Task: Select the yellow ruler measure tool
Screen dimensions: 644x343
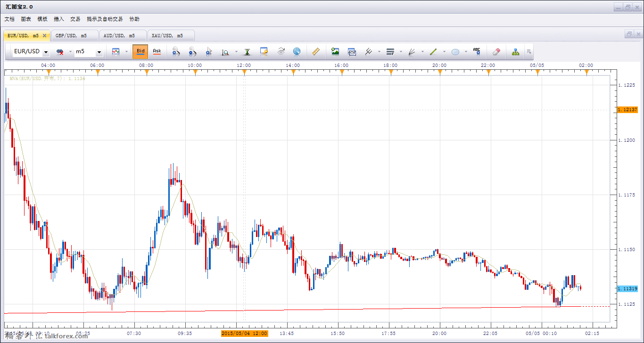Action: tap(316, 51)
